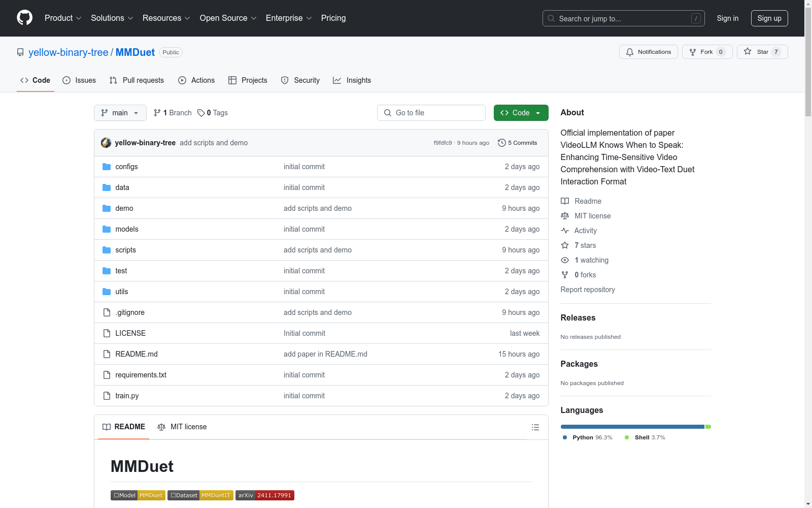Select the MIT license tab in README
The height and width of the screenshot is (508, 812).
point(182,427)
